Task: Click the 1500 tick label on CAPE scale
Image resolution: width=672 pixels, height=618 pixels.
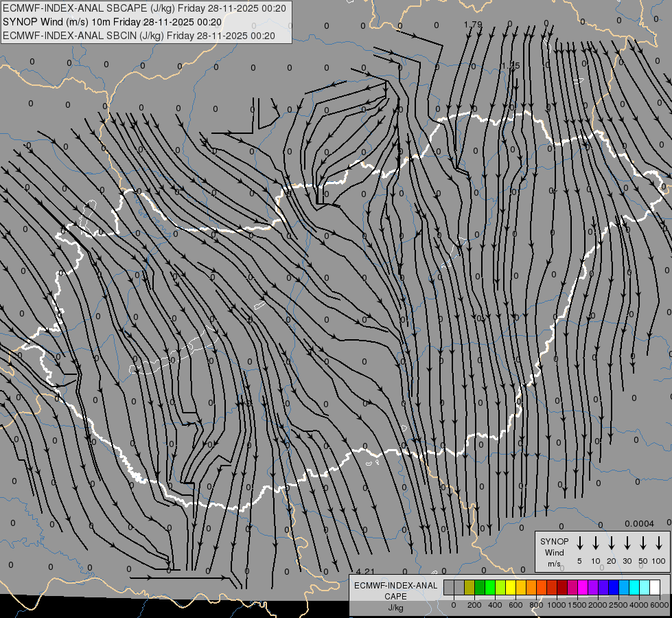Action: point(577,605)
